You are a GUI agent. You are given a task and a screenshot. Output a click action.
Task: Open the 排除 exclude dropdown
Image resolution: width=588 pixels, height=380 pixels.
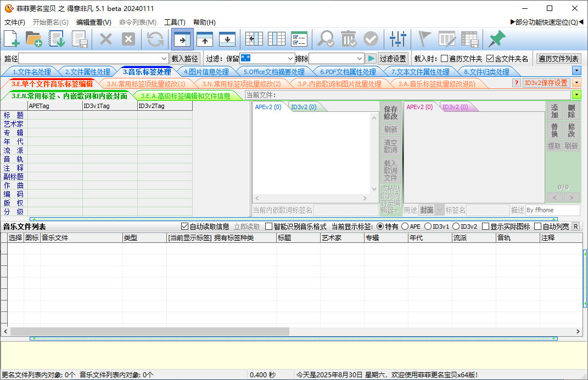coord(360,59)
